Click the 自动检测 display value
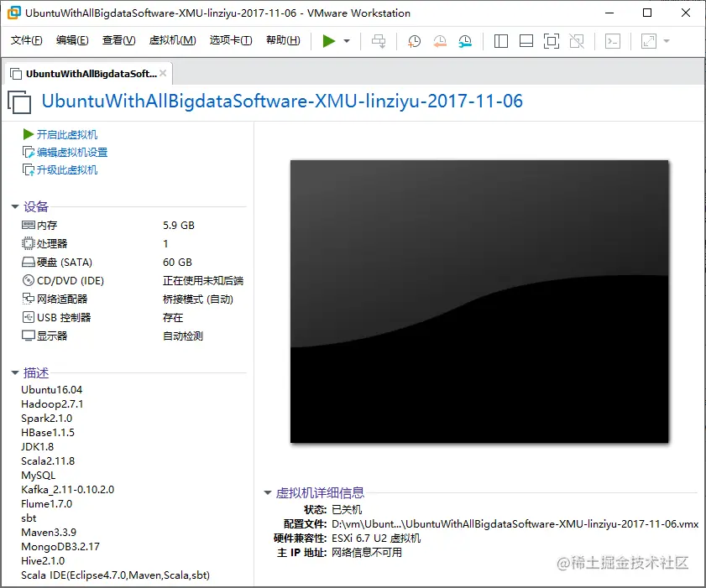 (x=183, y=336)
